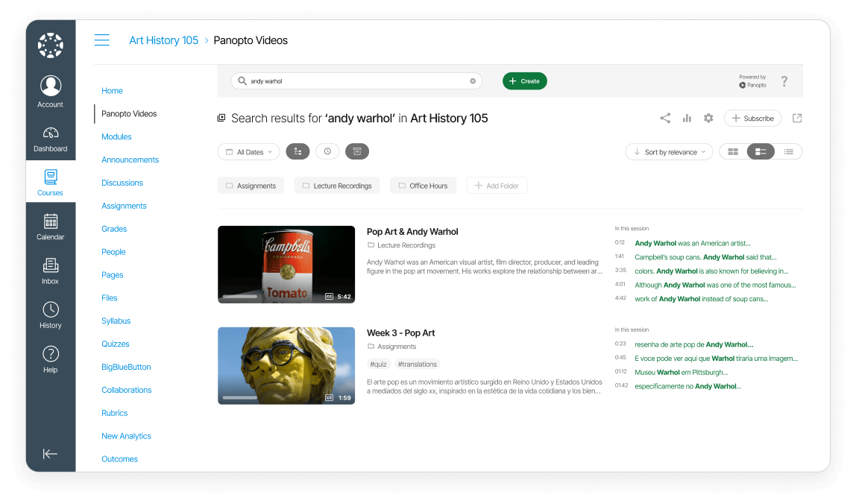This screenshot has width=856, height=504.
Task: Open the Canvas Inbox
Action: (x=51, y=271)
